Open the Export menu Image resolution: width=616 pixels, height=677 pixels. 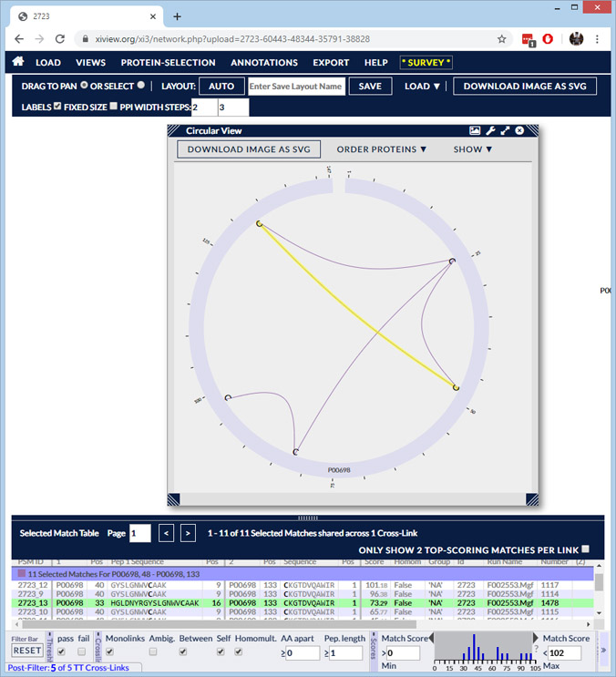pos(331,63)
